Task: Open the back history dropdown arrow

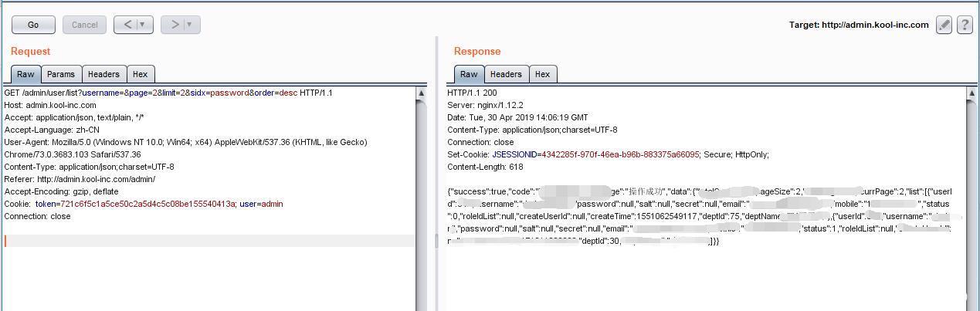Action: pyautogui.click(x=143, y=25)
